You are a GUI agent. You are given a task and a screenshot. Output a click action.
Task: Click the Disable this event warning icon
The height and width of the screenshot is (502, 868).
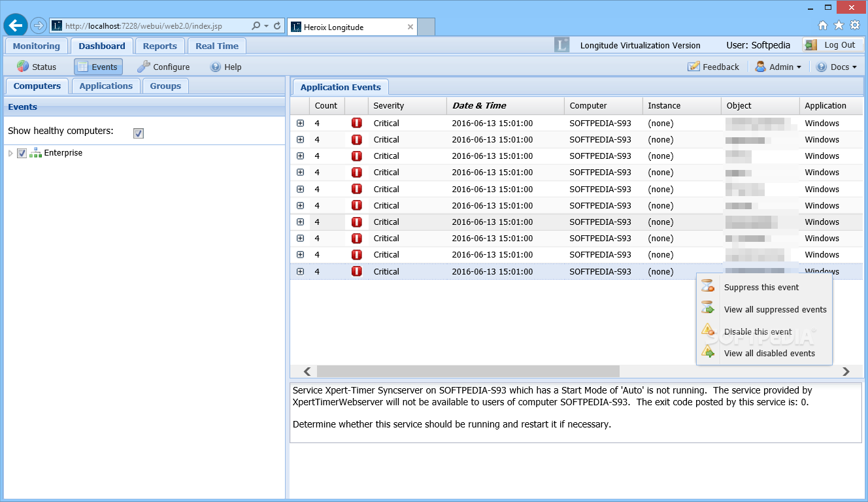[708, 330]
